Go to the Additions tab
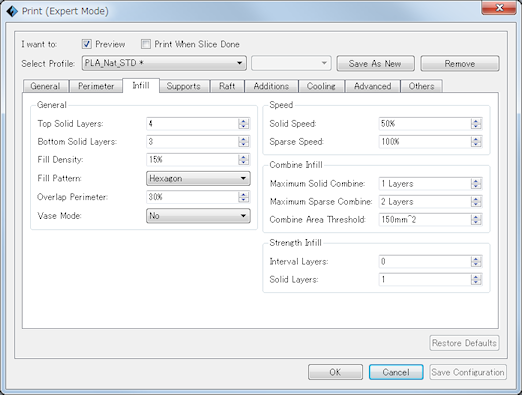 (271, 86)
